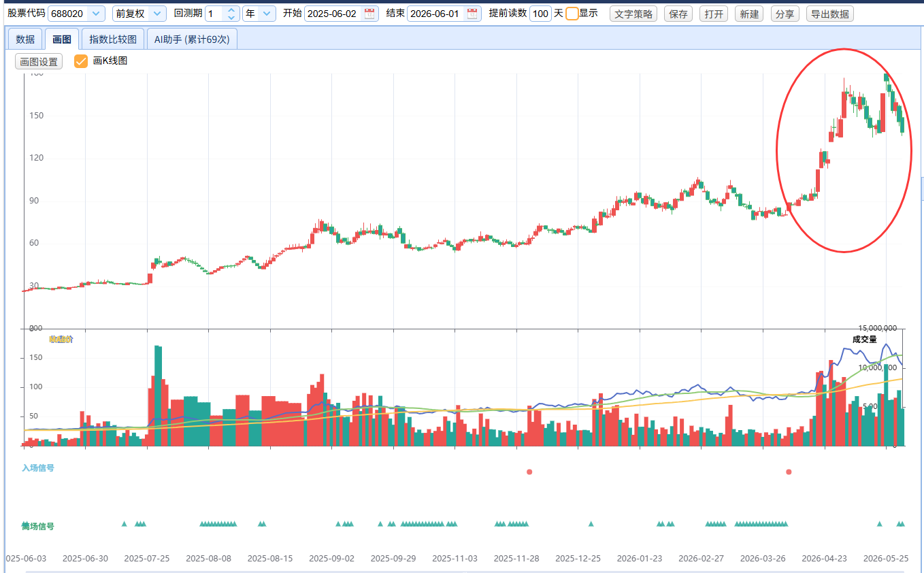Screen dimensions: 924x573
Task: Enable the 显示 checkbox
Action: 572,14
